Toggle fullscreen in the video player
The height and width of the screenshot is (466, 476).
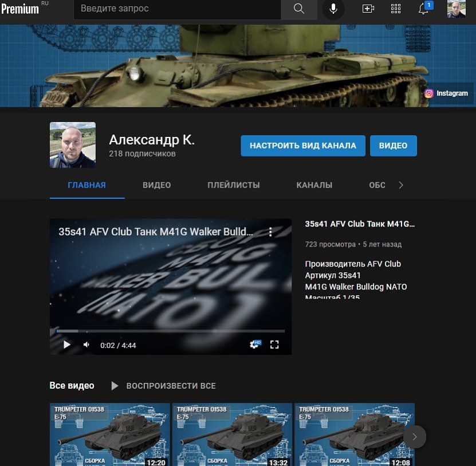(x=274, y=344)
